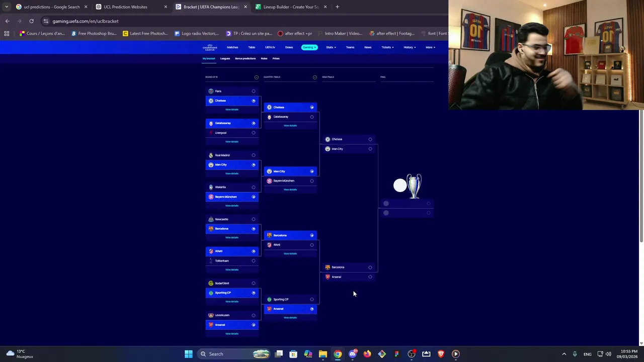644x362 pixels.
Task: Select Paris in round of 16
Action: click(x=232, y=91)
